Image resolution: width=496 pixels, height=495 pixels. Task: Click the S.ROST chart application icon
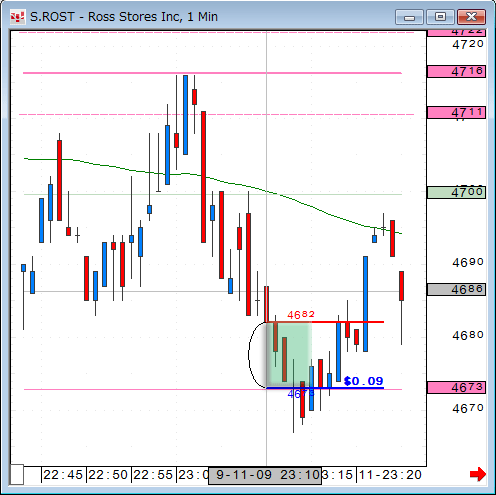[17, 17]
